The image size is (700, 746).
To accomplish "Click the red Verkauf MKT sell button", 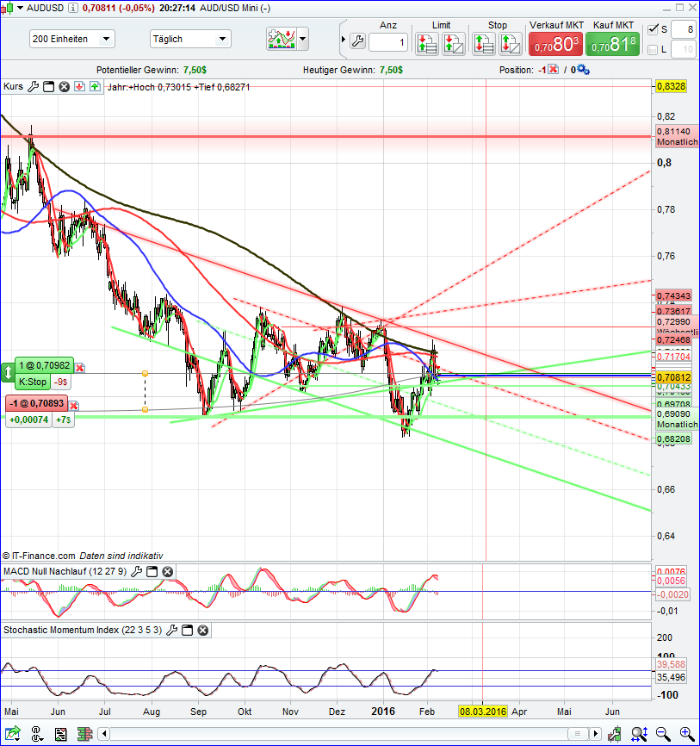I will 555,44.
